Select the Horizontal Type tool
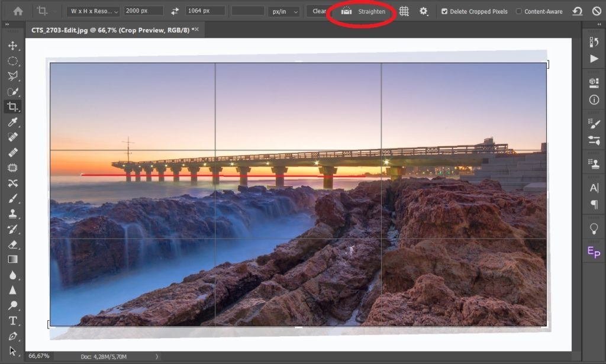 12,321
